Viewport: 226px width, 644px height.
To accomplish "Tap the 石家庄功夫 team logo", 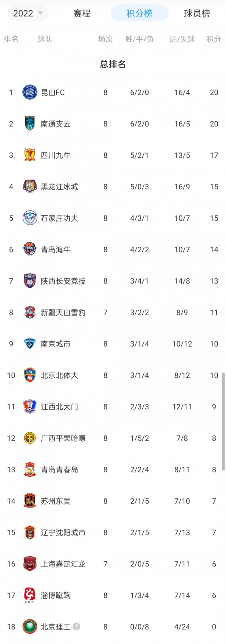I will coord(30,218).
